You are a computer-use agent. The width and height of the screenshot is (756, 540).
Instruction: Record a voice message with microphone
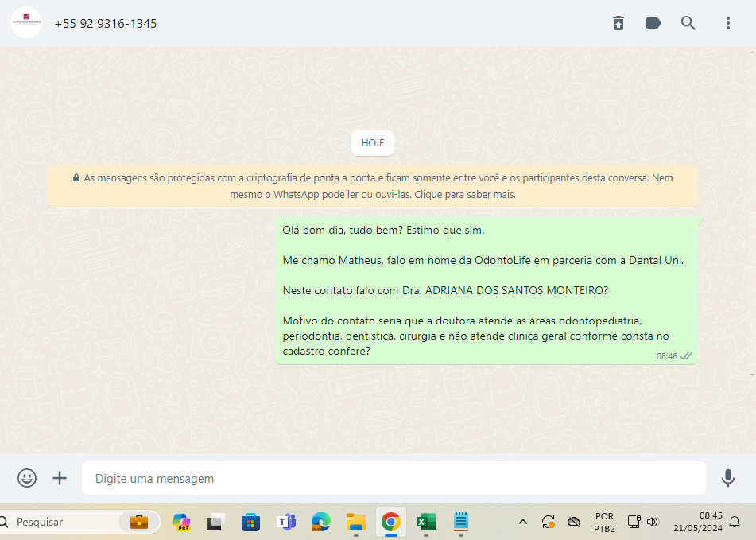[727, 478]
